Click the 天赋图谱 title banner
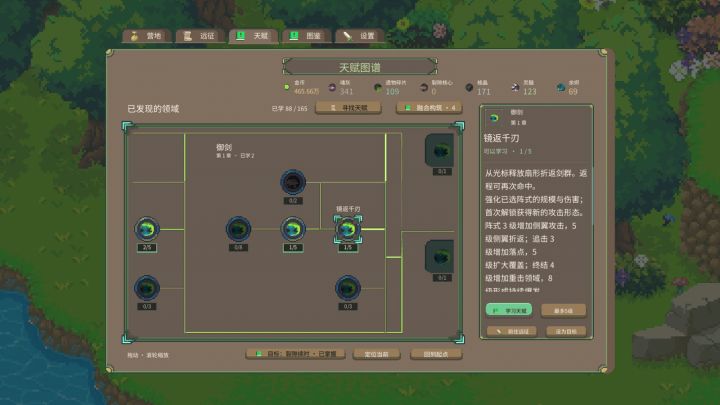The width and height of the screenshot is (720, 405). (x=360, y=67)
